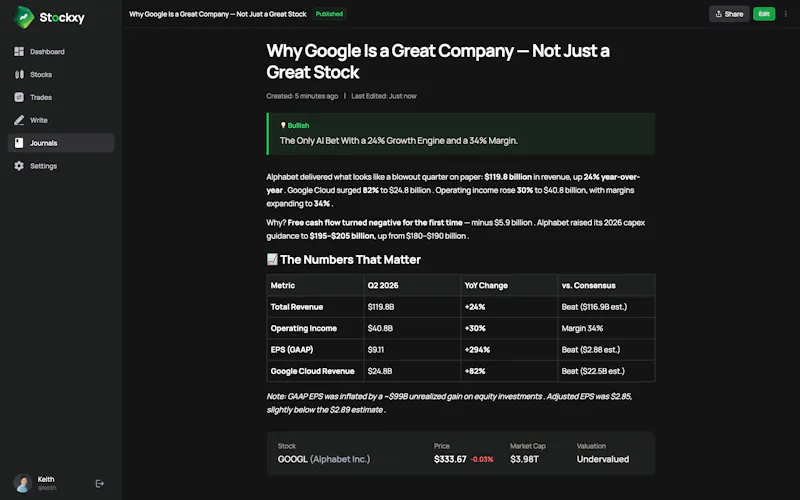Select the Write pencil icon
The image size is (800, 500).
click(x=19, y=120)
